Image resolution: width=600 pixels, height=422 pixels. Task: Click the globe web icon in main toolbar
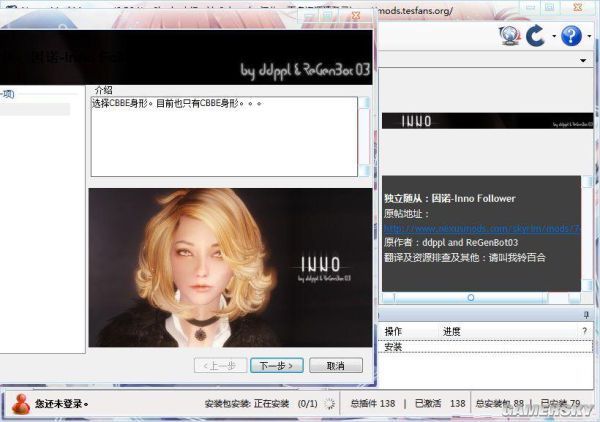click(x=510, y=36)
